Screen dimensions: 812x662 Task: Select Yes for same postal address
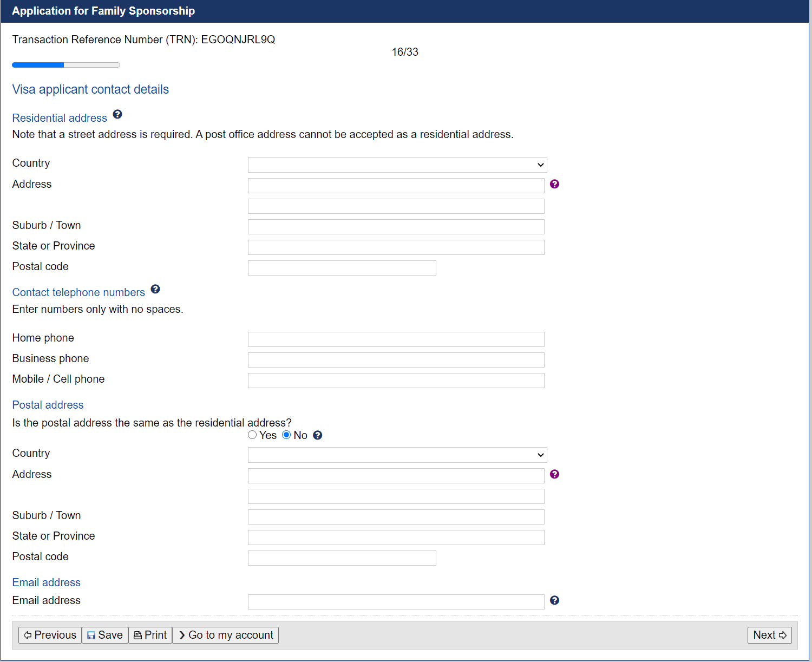click(252, 435)
